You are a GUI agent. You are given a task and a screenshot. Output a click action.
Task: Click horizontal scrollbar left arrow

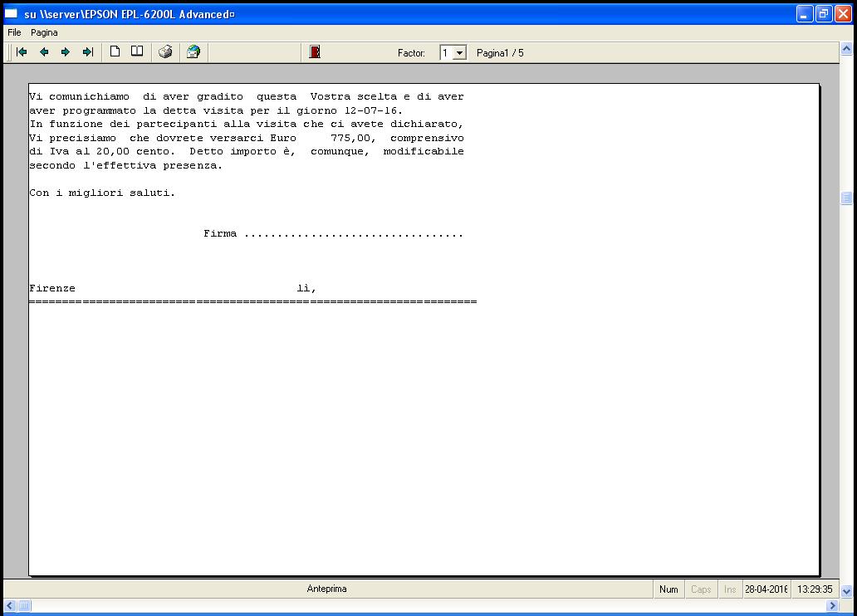[x=10, y=605]
